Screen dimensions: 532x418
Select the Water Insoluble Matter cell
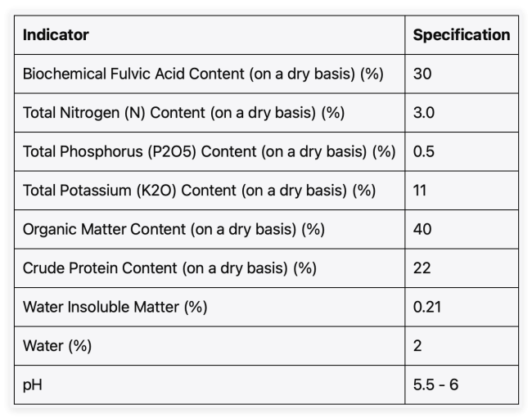210,307
